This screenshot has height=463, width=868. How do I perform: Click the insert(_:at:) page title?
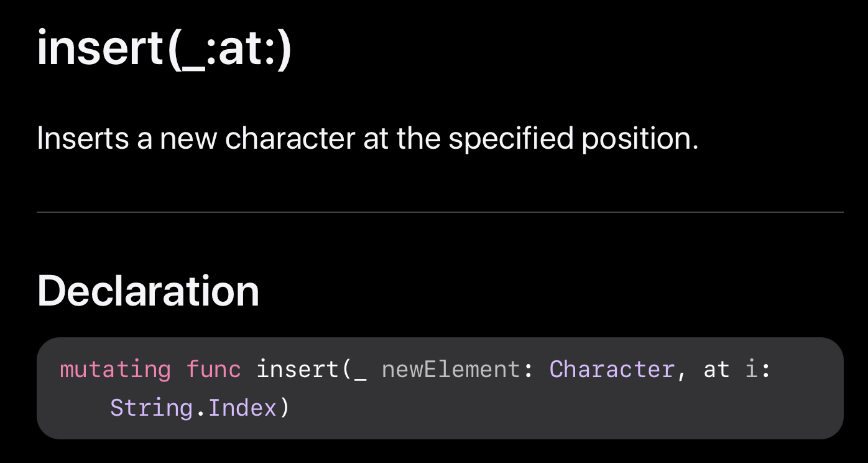tap(164, 49)
